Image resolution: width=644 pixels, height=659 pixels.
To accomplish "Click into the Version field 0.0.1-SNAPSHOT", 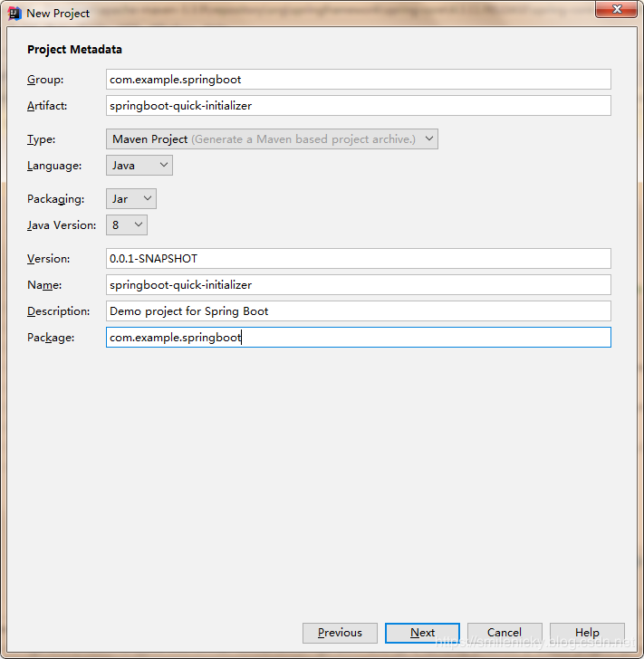I will 359,259.
